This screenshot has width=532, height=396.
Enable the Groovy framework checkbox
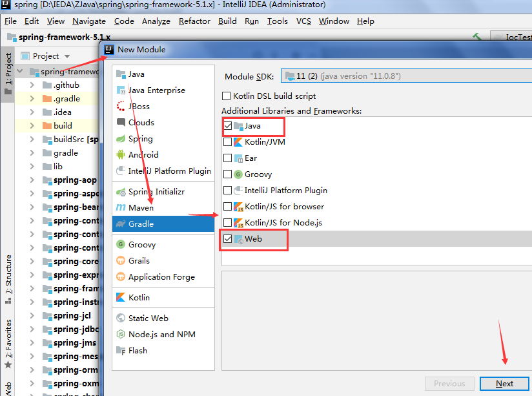click(228, 174)
